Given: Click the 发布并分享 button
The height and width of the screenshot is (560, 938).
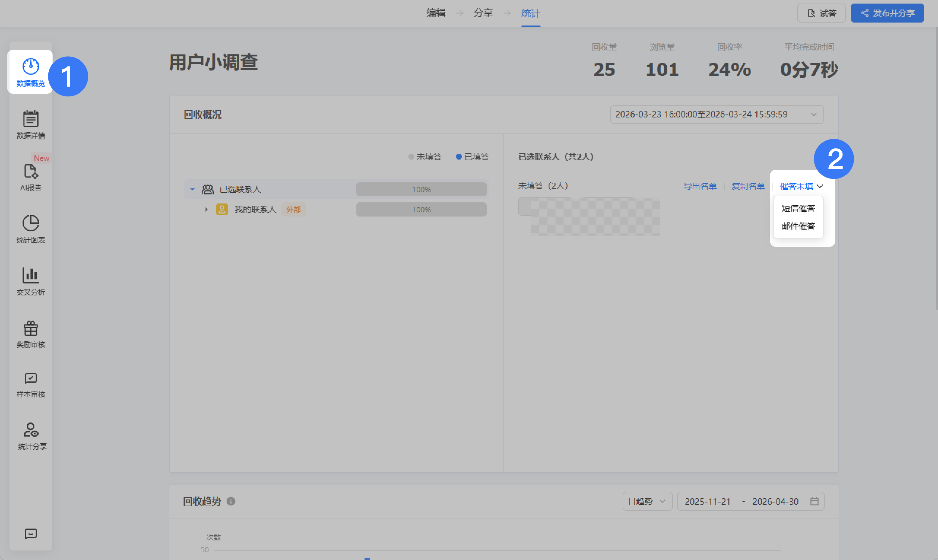Looking at the screenshot, I should (x=888, y=13).
